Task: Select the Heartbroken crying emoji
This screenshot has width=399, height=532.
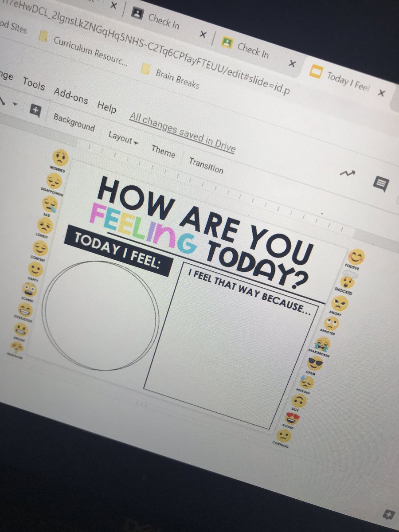Action: [x=323, y=343]
